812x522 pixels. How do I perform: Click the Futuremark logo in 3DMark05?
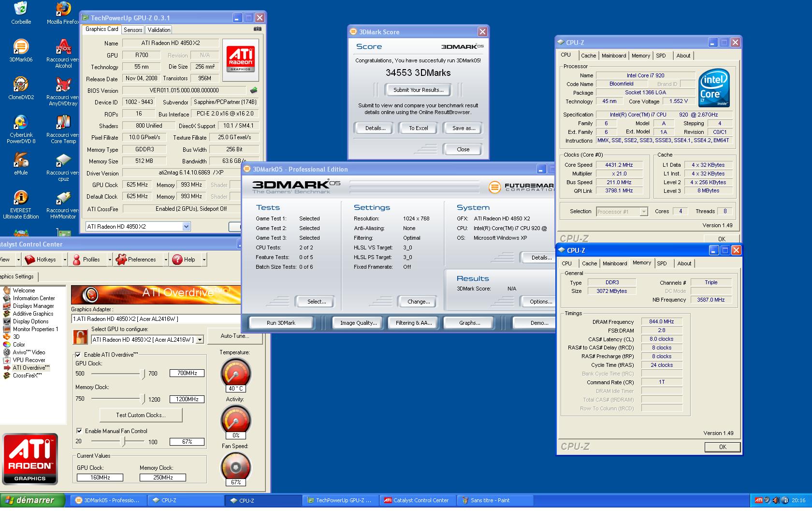click(521, 187)
